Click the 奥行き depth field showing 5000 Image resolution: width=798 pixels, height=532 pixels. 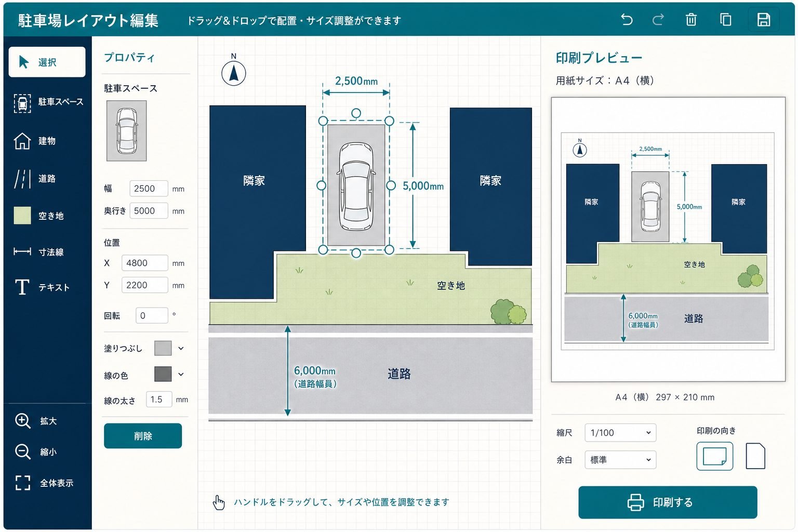149,211
